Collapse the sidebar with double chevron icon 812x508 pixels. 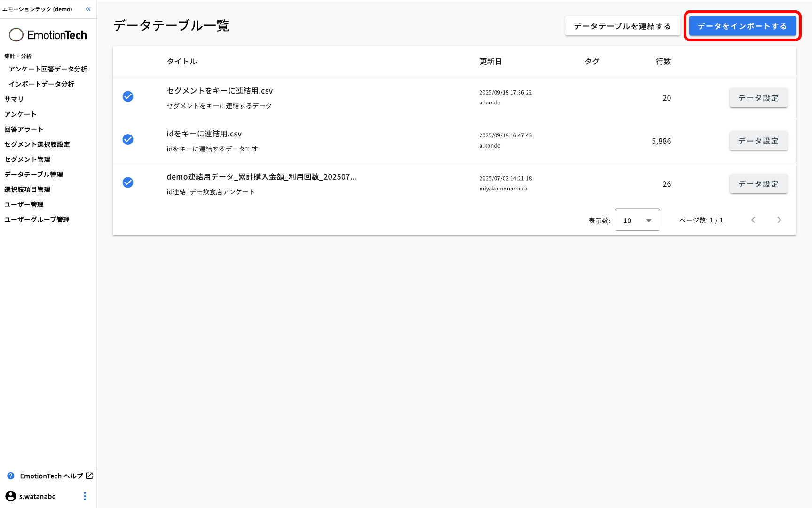tap(88, 9)
